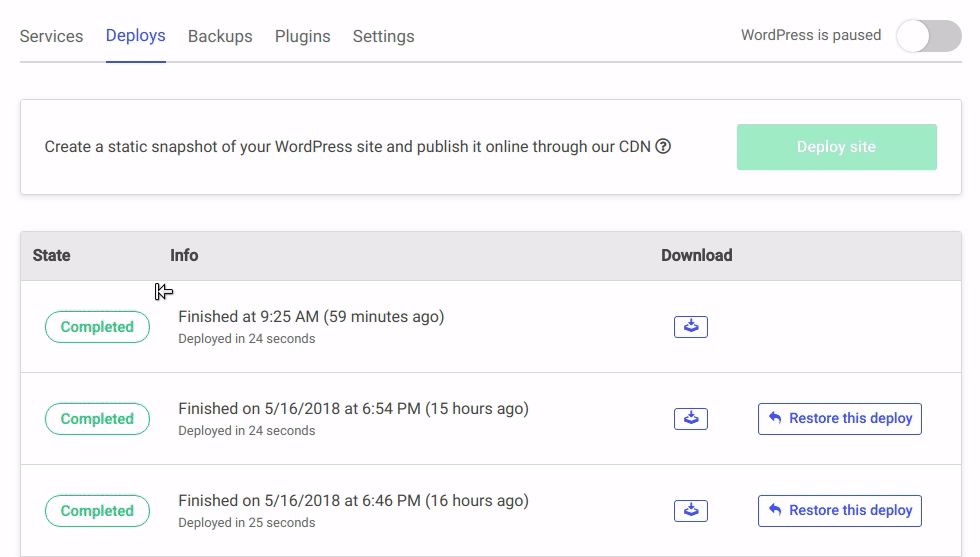The width and height of the screenshot is (980, 557).
Task: Switch to the Backups tab
Action: click(x=220, y=36)
